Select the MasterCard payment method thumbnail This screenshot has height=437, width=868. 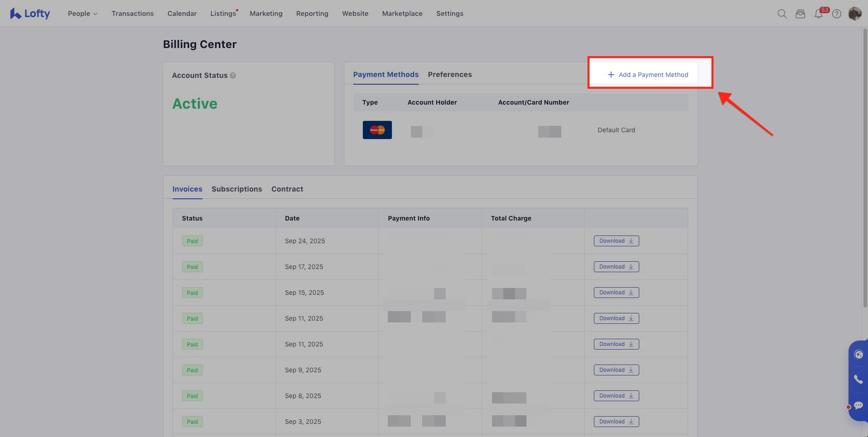tap(377, 130)
